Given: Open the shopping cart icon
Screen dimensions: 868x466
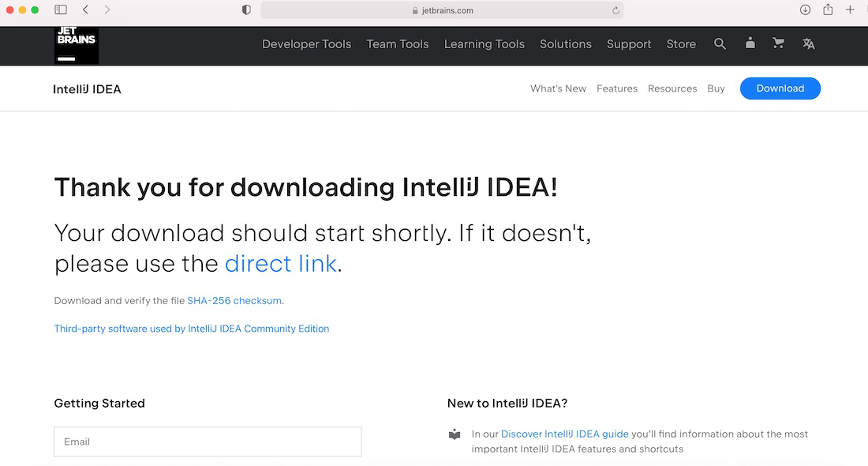Looking at the screenshot, I should [x=778, y=43].
